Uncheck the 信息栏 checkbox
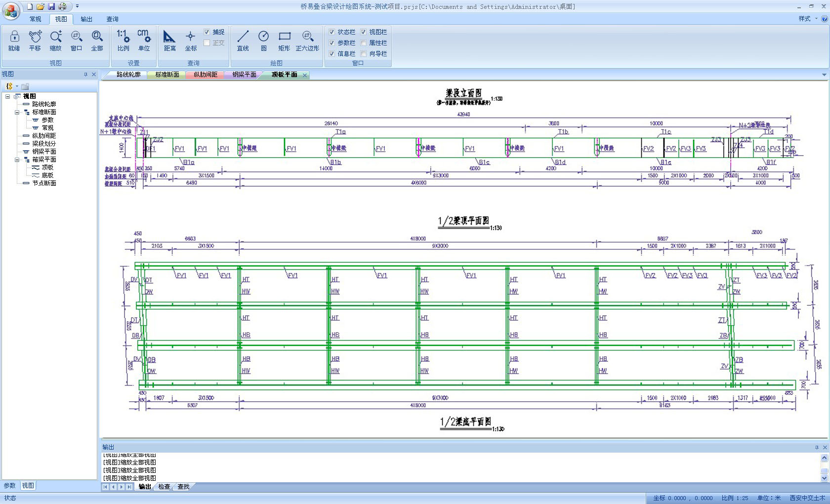This screenshot has width=830, height=504. point(332,54)
